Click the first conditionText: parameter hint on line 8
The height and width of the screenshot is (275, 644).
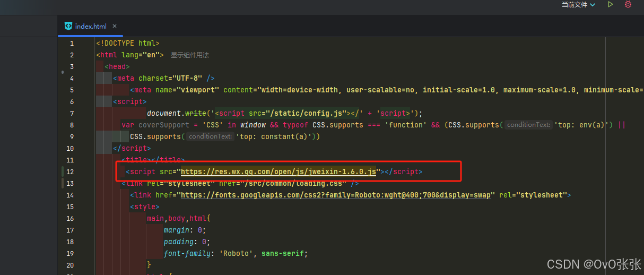[x=528, y=125]
